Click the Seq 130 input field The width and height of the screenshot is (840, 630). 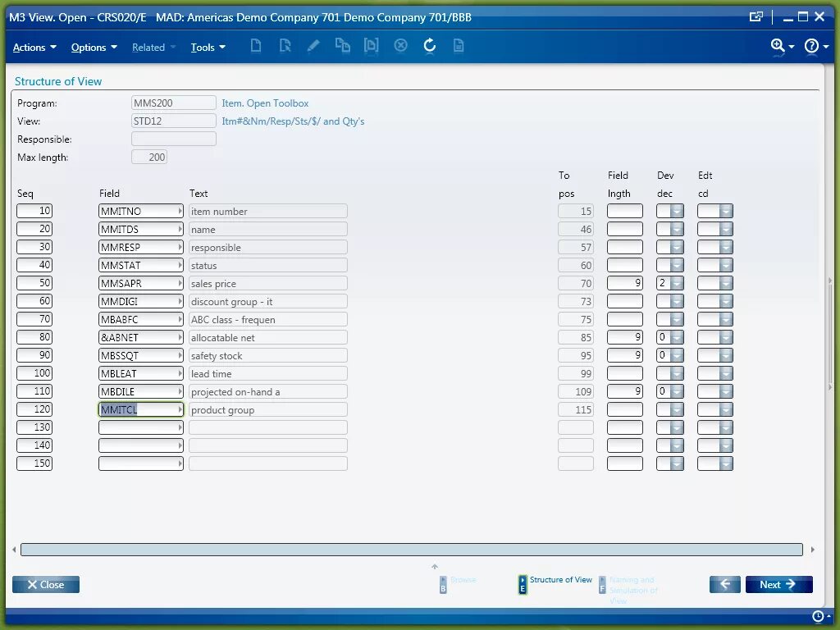(34, 427)
